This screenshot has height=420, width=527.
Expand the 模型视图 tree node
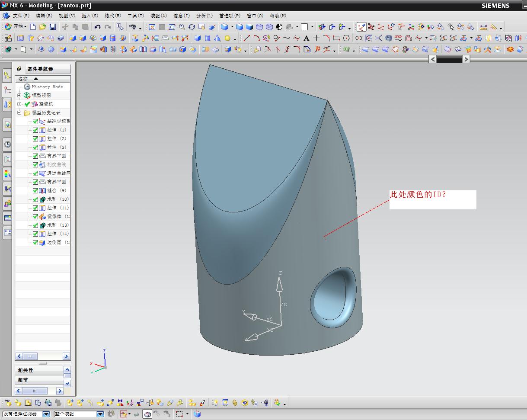(19, 95)
